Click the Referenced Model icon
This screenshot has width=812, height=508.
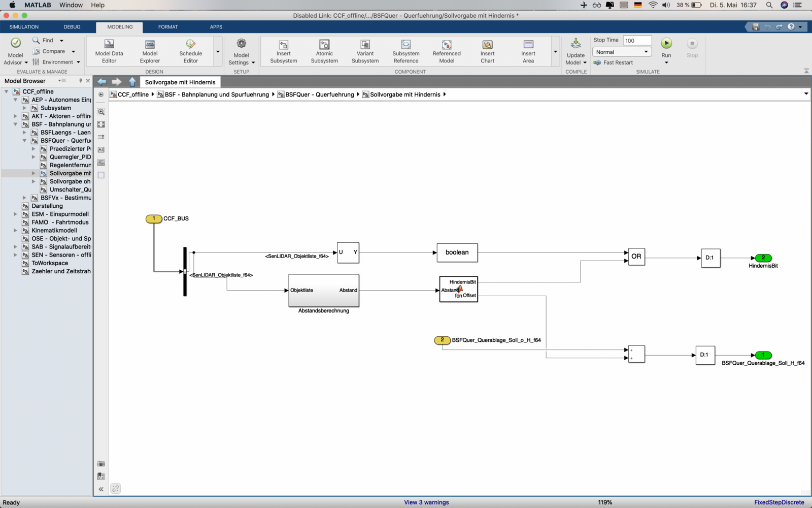pos(447,45)
